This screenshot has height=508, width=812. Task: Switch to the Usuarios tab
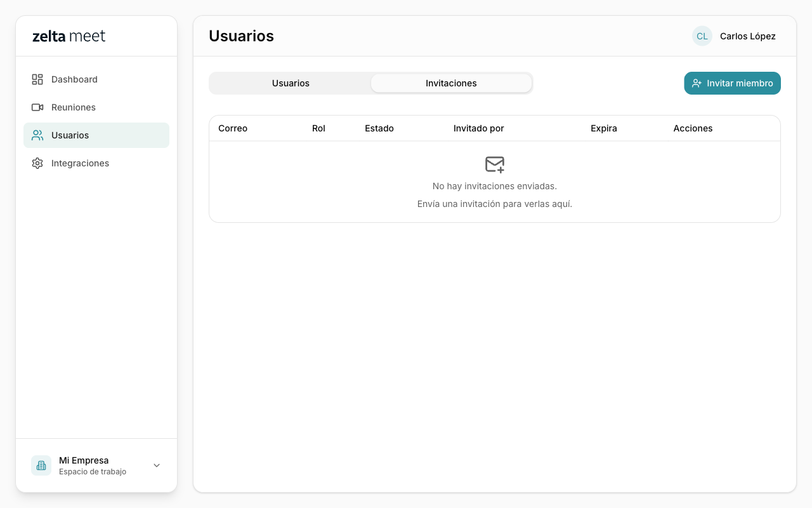coord(291,83)
